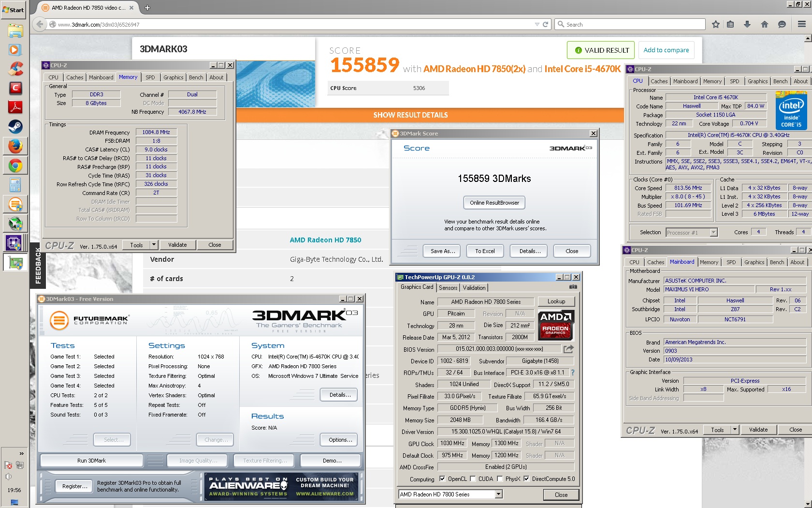Toggle the PhysX checkbox in GPU-Z
The image size is (812, 508).
(500, 479)
